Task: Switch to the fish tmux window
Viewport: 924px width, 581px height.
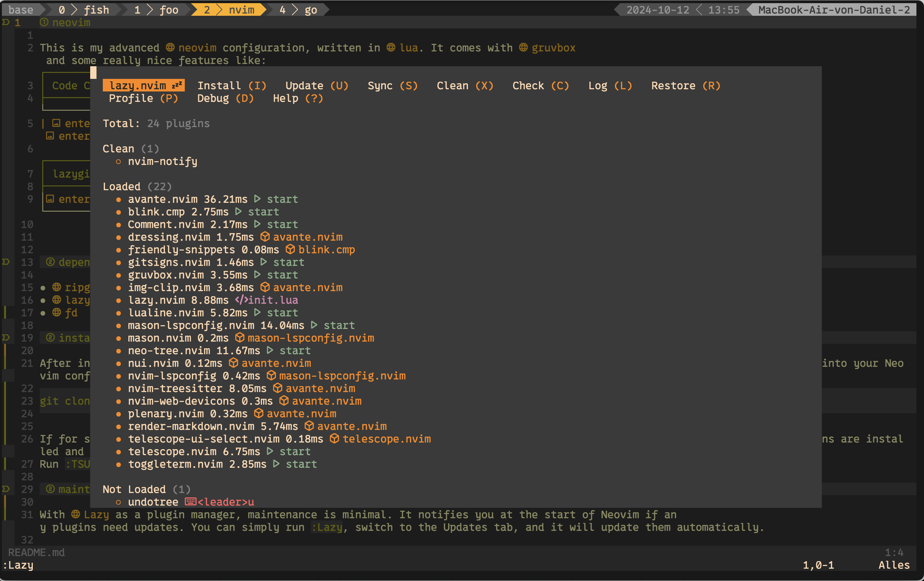Action: coord(96,9)
